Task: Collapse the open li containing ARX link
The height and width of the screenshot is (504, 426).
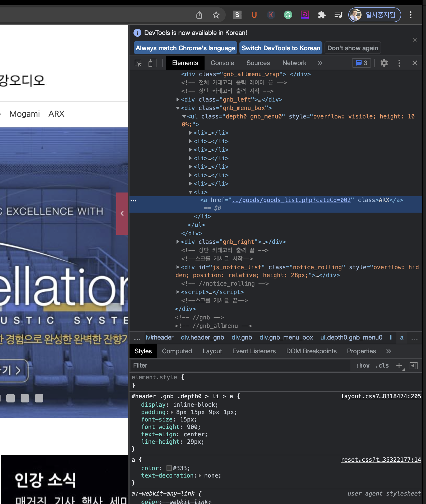Action: tap(191, 192)
